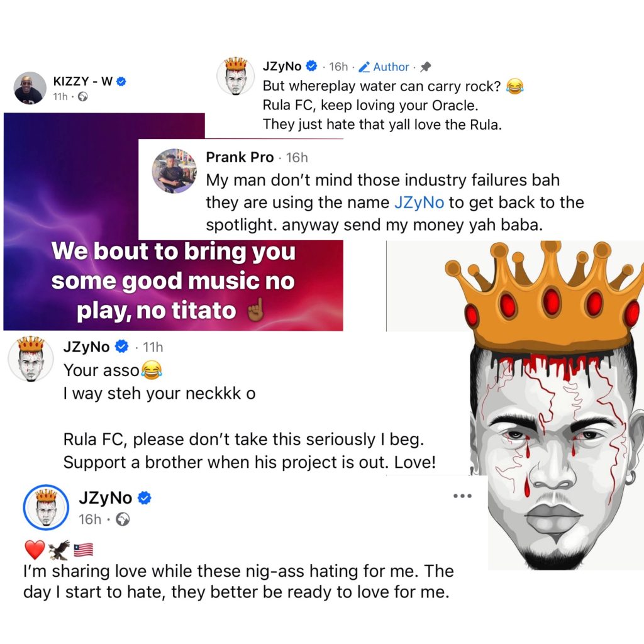The width and height of the screenshot is (644, 644).
Task: Open the Prank Pro profile name link
Action: [x=240, y=157]
